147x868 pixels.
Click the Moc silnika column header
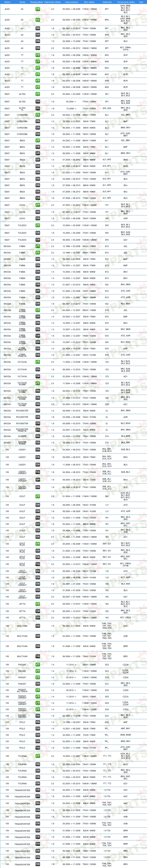[89, 2]
